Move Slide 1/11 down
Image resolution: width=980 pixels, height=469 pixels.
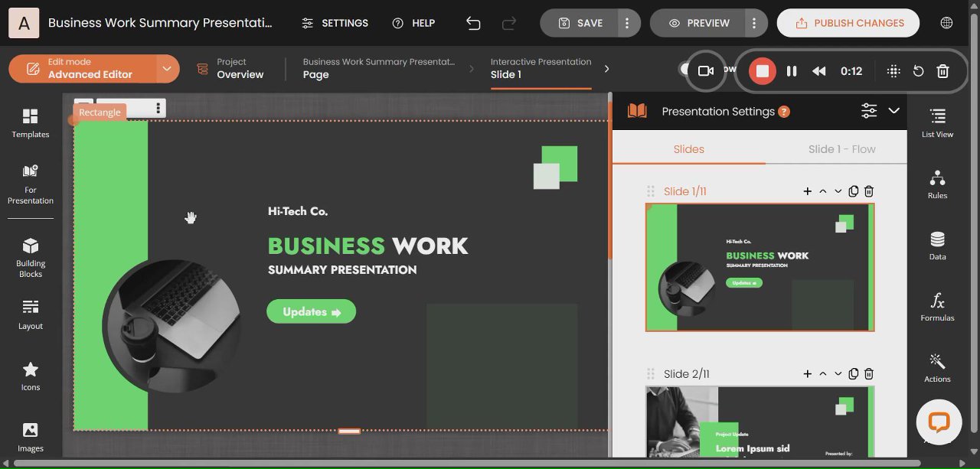click(x=838, y=191)
